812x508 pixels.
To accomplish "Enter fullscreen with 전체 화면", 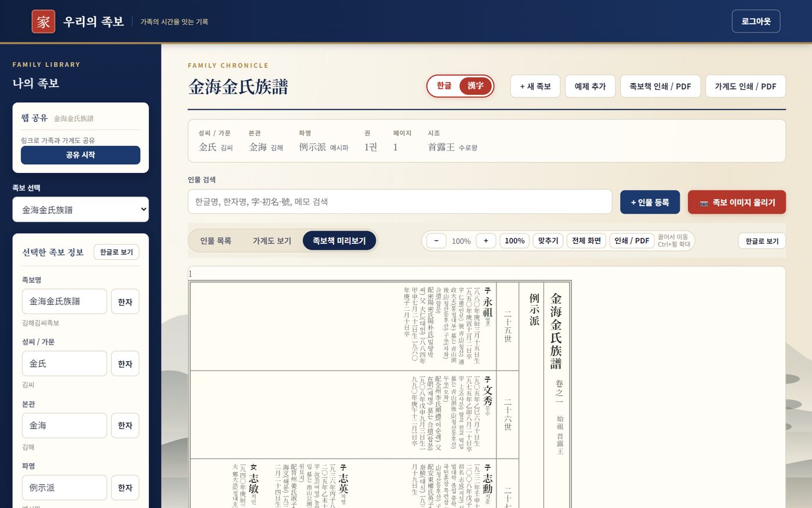I will coord(586,241).
